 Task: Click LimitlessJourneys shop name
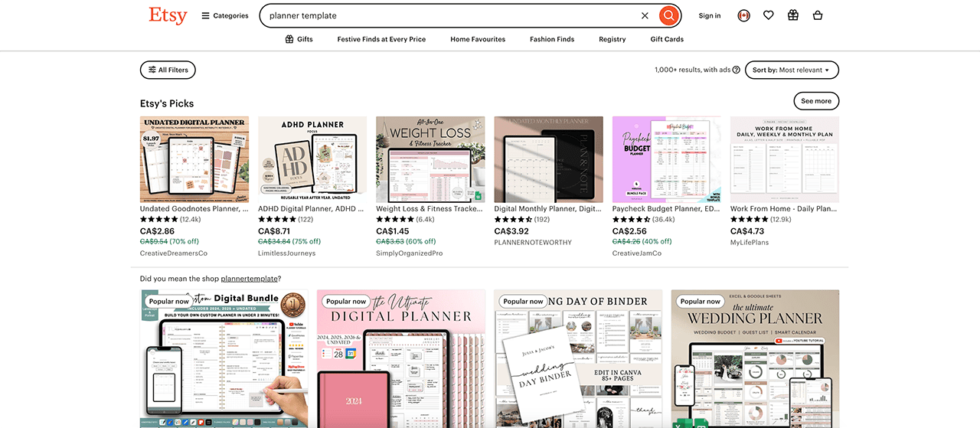pyautogui.click(x=287, y=253)
